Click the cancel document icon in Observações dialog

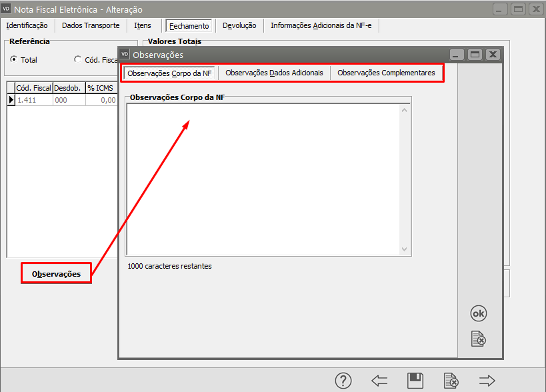pos(479,339)
